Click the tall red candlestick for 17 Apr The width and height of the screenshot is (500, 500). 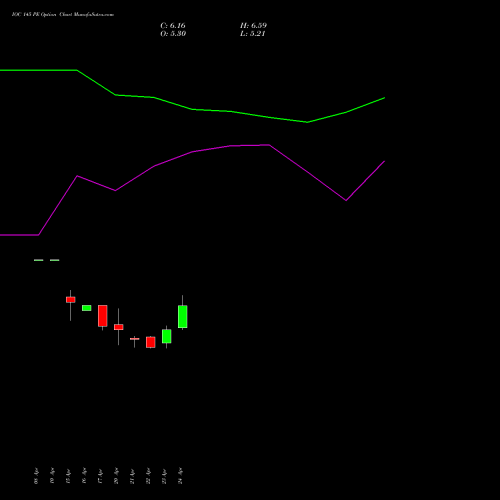point(103,316)
